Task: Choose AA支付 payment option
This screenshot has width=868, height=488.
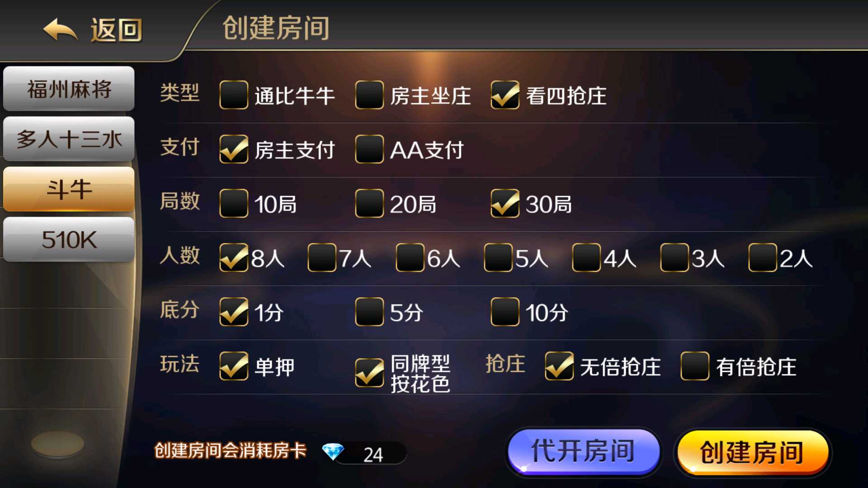Action: [369, 149]
